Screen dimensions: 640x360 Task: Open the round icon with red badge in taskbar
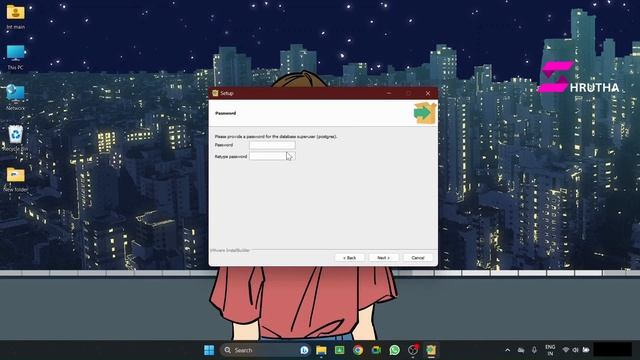click(x=413, y=350)
